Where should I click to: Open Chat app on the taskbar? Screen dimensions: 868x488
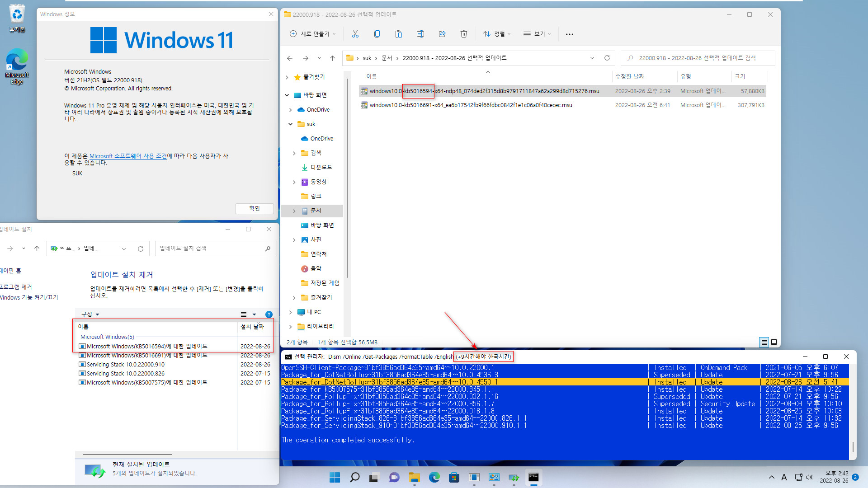click(x=394, y=477)
